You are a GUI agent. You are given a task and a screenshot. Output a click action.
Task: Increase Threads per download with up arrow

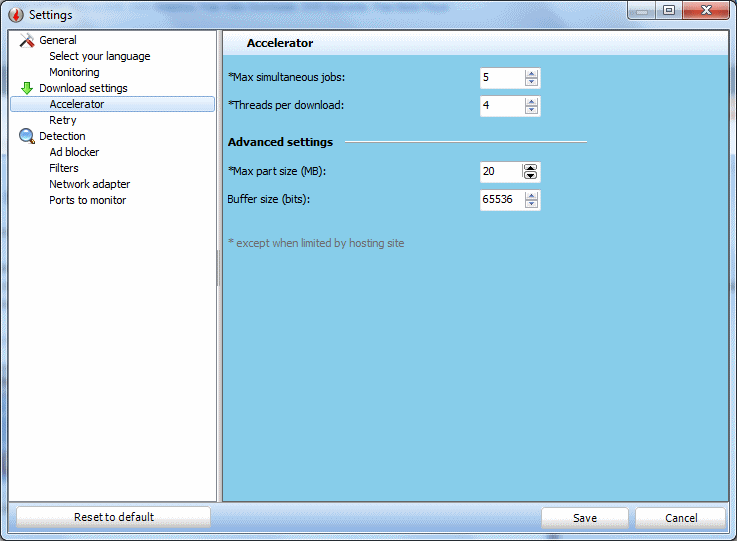[531, 102]
